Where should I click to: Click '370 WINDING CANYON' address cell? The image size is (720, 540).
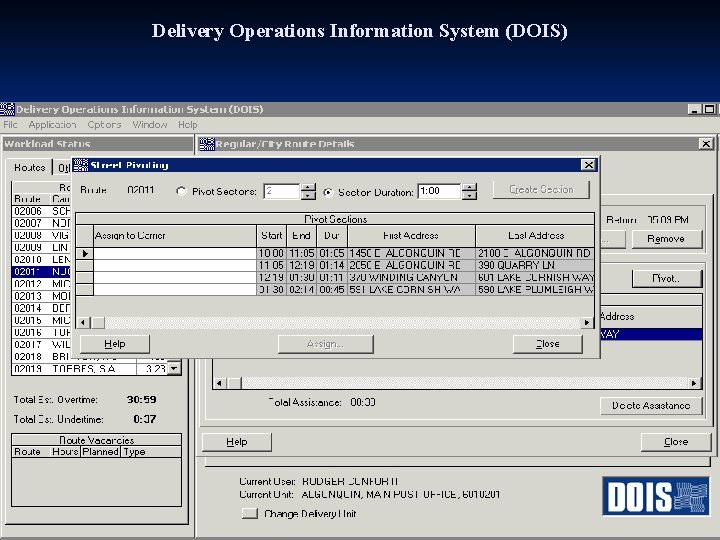point(411,277)
